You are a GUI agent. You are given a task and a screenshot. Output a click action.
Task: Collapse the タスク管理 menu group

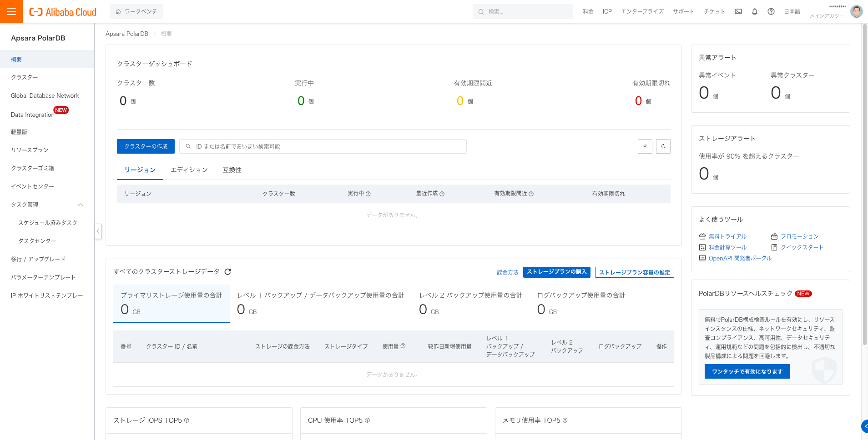pos(81,205)
